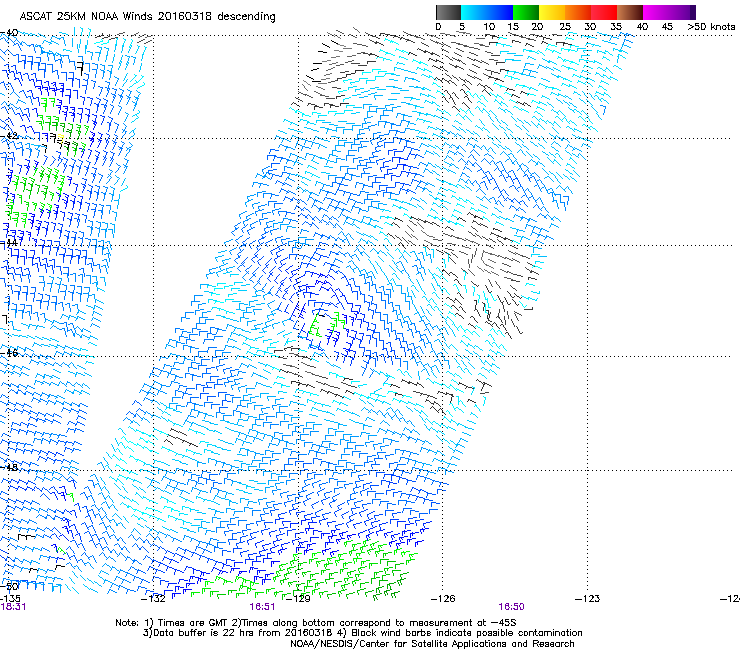Click the '35' legend scale label
The height and width of the screenshot is (650, 740).
pyautogui.click(x=616, y=26)
